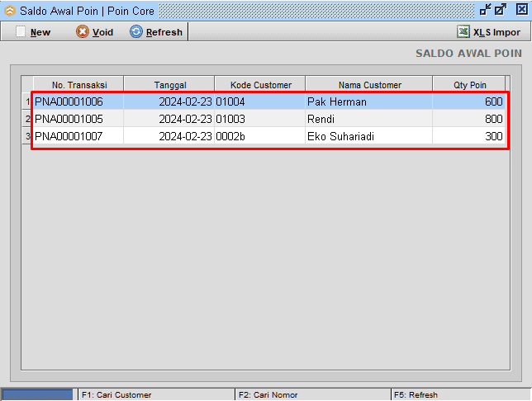Sort by the Qty Poin column header
The width and height of the screenshot is (532, 401).
[x=469, y=85]
